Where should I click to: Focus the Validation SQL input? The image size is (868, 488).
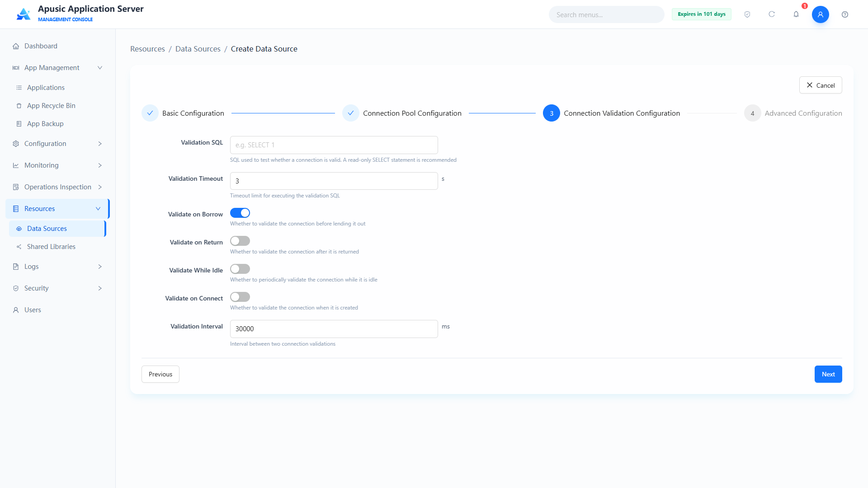334,145
